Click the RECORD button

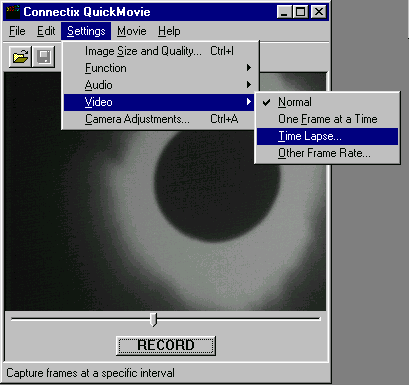(x=166, y=346)
